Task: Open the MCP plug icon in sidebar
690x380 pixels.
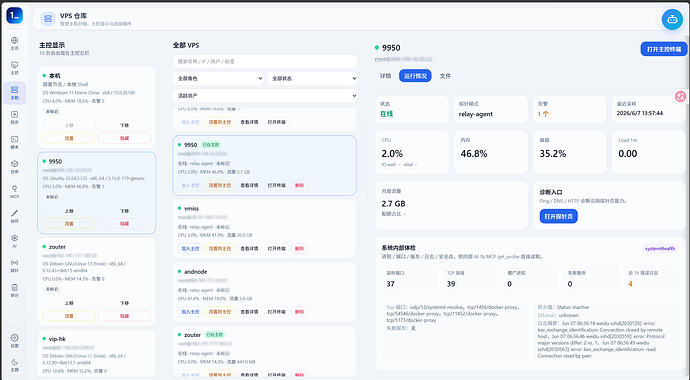Action: (x=15, y=191)
